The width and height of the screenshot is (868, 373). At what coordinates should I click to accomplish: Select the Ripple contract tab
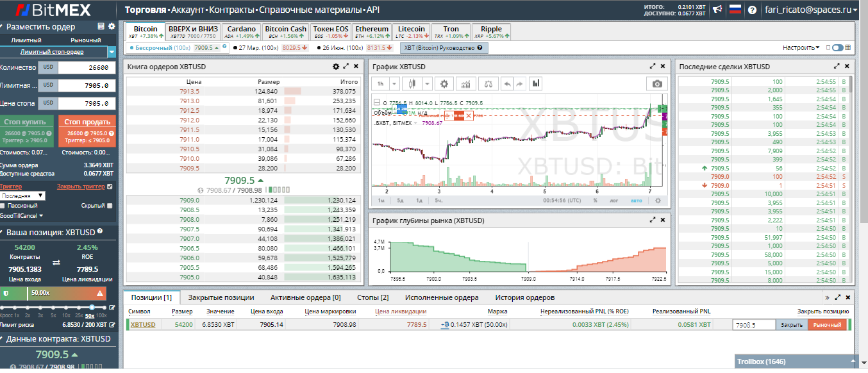(x=492, y=32)
